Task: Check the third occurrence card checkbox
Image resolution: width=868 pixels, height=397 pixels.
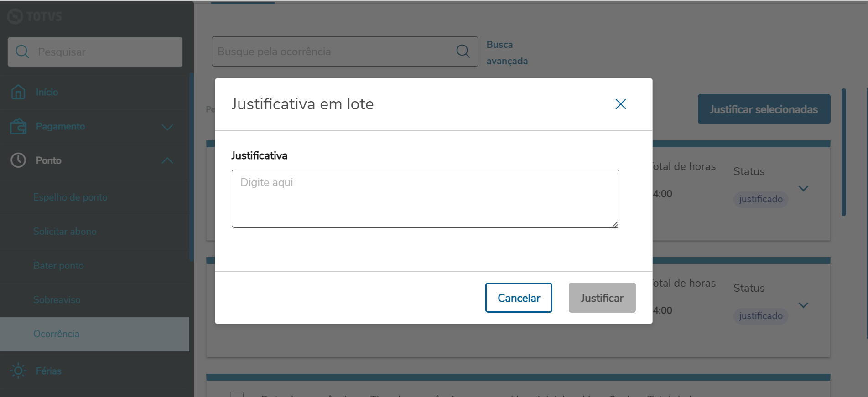Action: (x=237, y=394)
